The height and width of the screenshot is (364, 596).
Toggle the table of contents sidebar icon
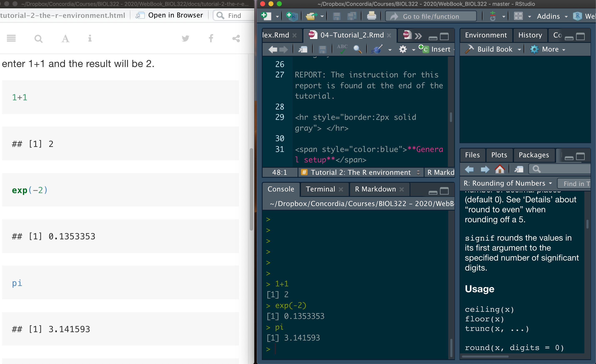pos(11,39)
